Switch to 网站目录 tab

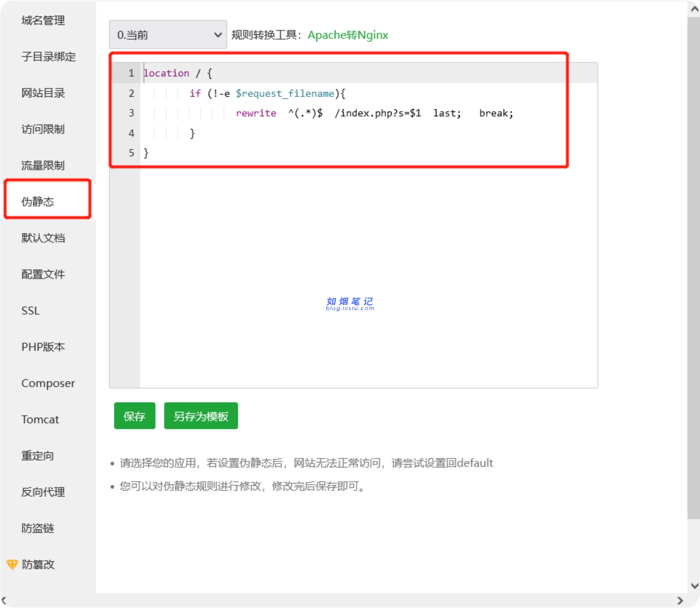click(x=43, y=93)
